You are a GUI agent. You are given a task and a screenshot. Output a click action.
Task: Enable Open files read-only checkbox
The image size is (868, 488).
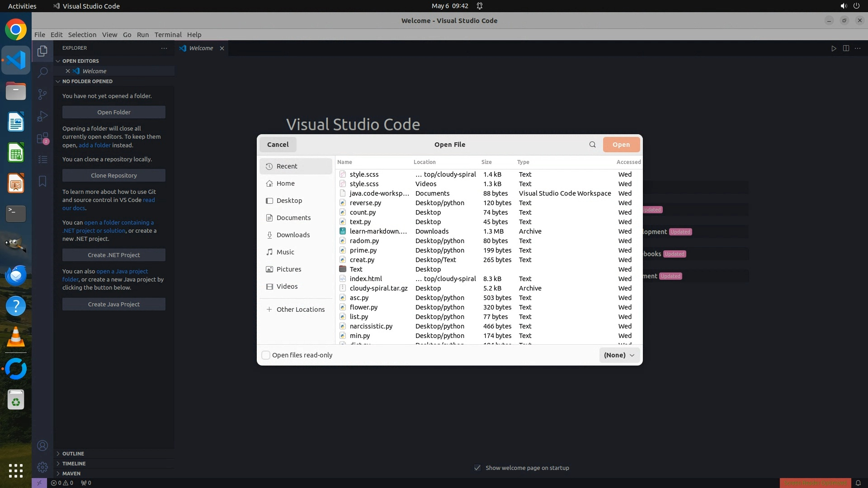click(266, 355)
